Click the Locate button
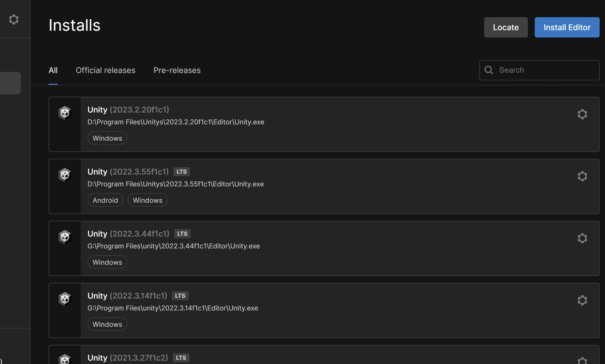This screenshot has width=605, height=364. point(506,27)
